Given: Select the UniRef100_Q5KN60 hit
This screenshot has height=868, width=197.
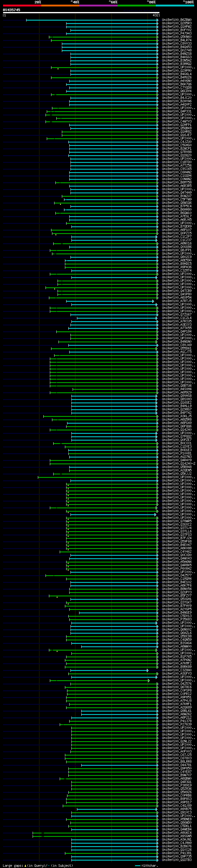Looking at the screenshot, I should pos(177,37).
